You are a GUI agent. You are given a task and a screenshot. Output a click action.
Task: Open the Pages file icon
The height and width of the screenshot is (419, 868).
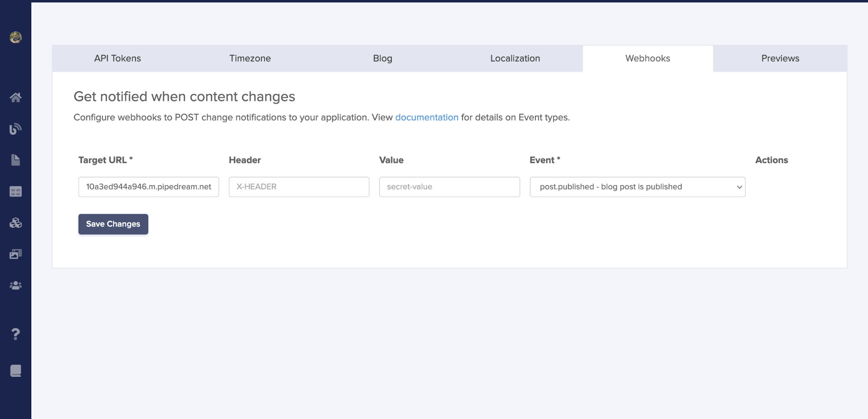click(16, 160)
